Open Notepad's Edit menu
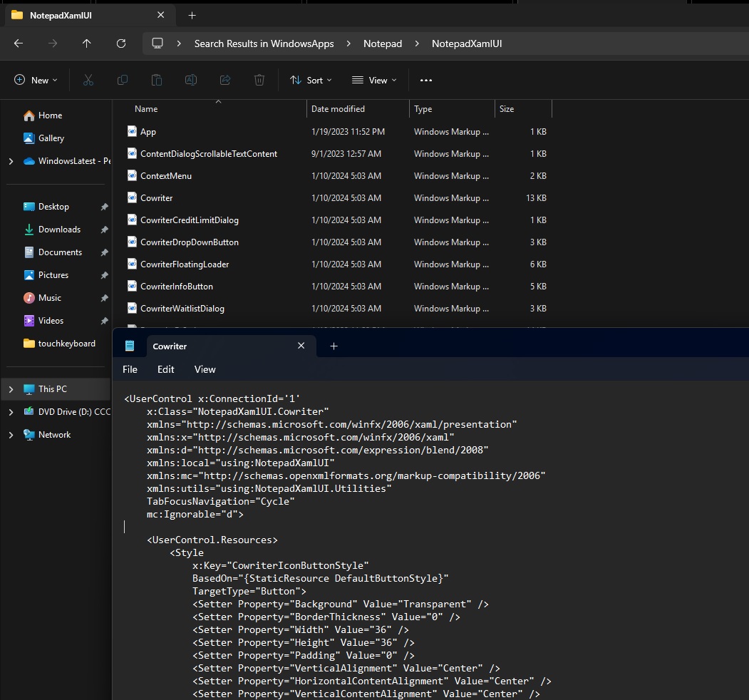This screenshot has width=749, height=700. point(165,369)
